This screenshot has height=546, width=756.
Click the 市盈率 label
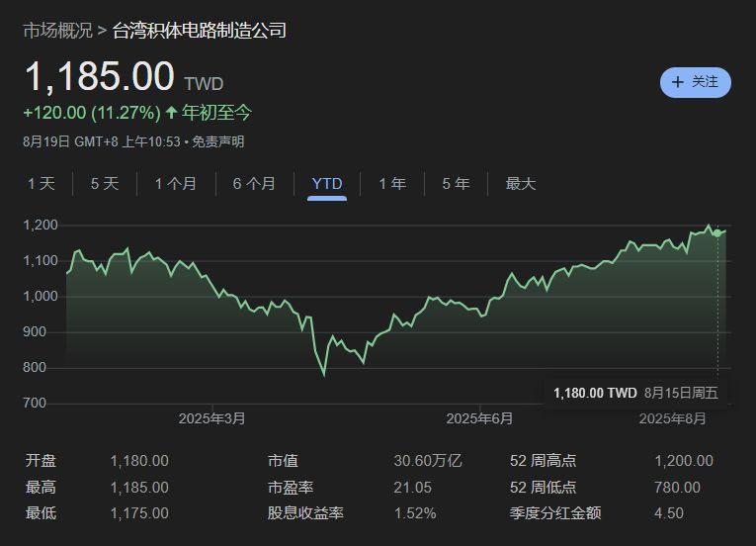291,488
